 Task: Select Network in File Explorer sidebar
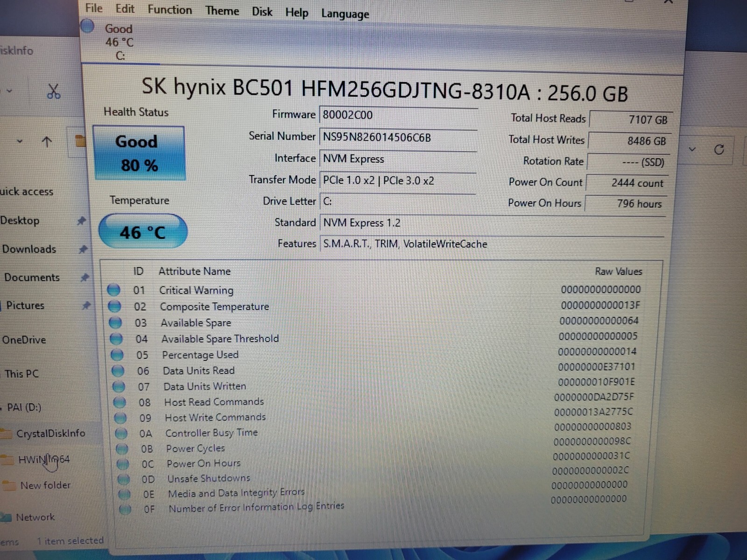pos(35,517)
